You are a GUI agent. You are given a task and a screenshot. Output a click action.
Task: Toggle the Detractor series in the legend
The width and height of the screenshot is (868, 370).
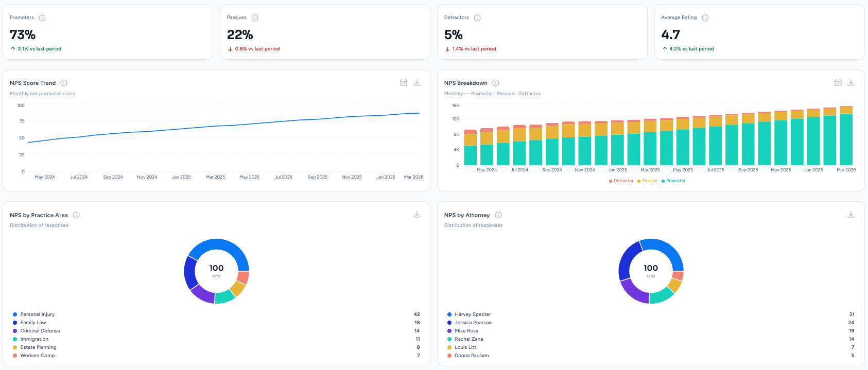point(621,181)
